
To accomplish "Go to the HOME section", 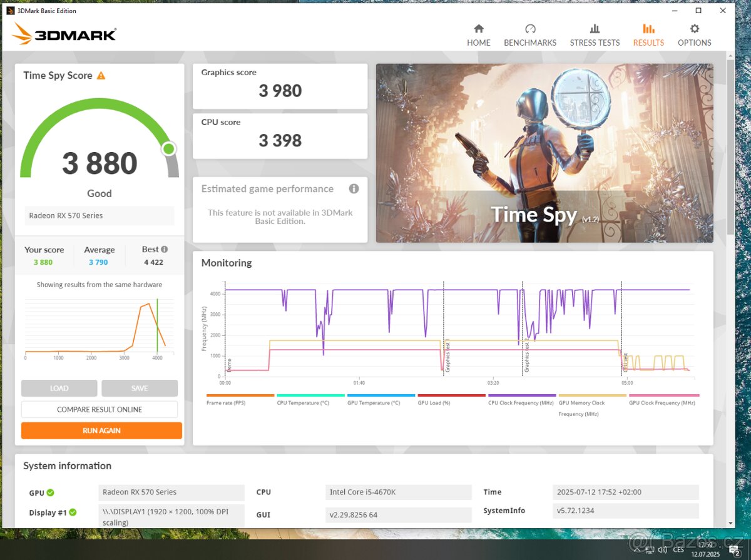I will pyautogui.click(x=479, y=35).
